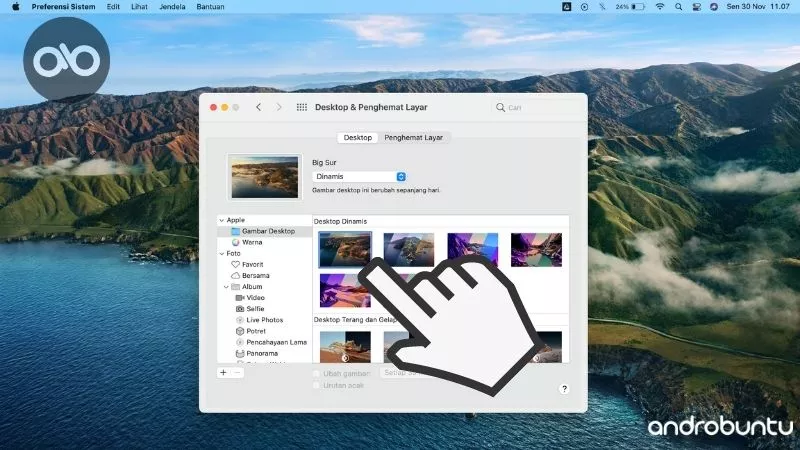The width and height of the screenshot is (800, 450).
Task: Open the help question mark button
Action: point(564,388)
